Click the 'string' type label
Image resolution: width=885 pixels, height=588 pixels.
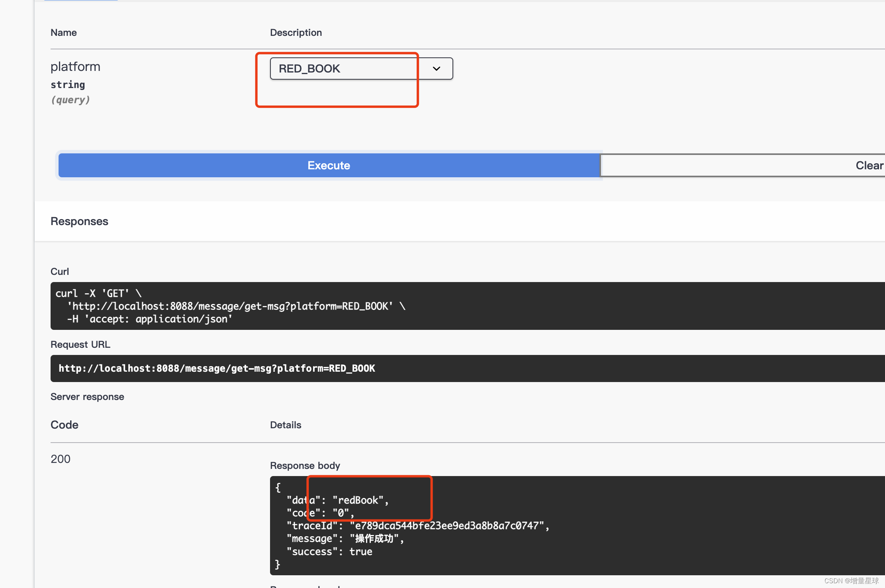point(68,84)
